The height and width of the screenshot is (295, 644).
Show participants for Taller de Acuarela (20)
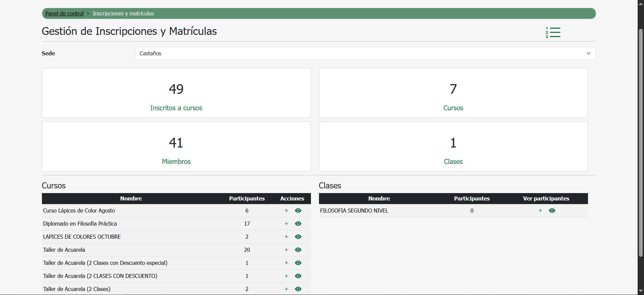click(x=298, y=250)
